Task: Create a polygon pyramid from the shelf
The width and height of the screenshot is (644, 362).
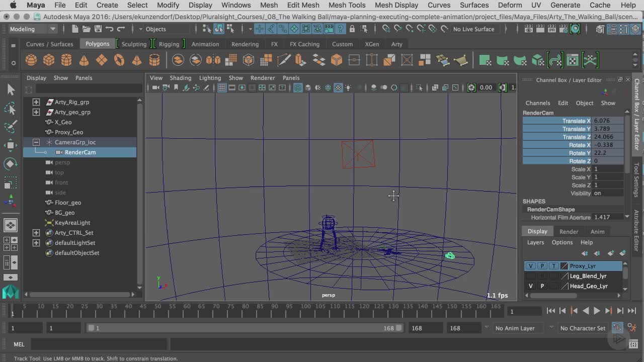Action: pyautogui.click(x=137, y=60)
